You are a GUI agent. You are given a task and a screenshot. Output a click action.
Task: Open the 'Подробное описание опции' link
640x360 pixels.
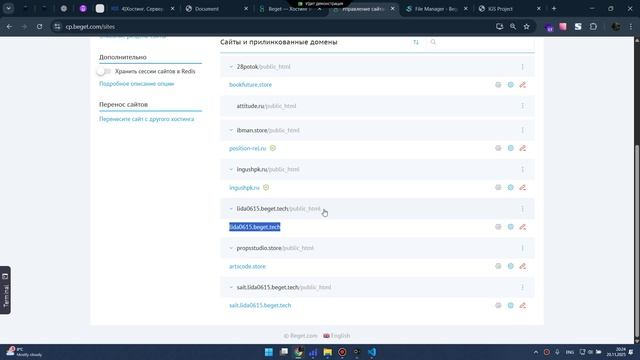[x=136, y=84]
